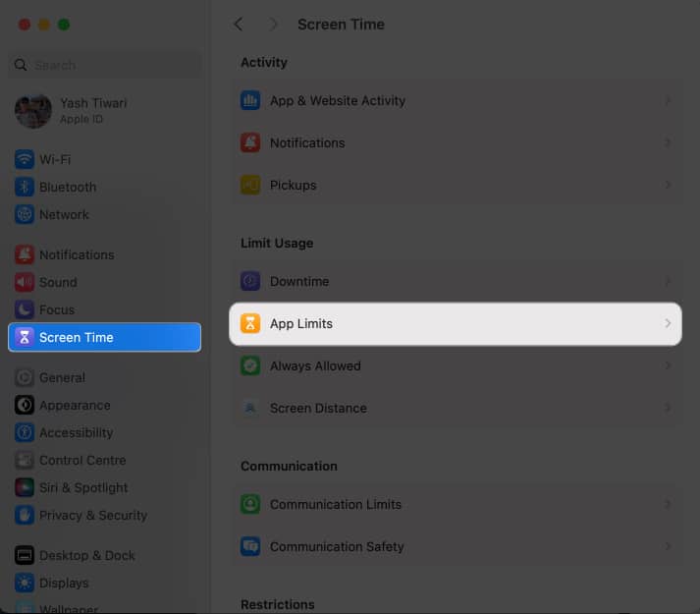
Task: Click the Accessibility icon in sidebar
Action: tap(25, 432)
